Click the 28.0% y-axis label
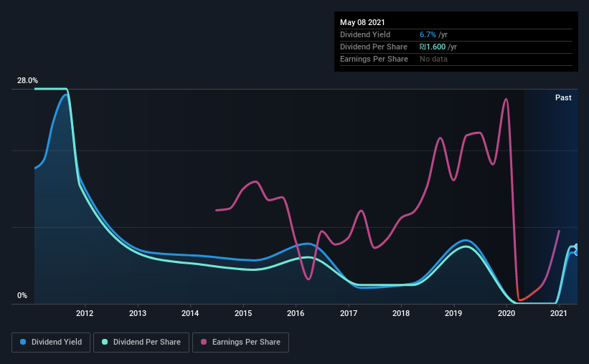This screenshot has width=589, height=364. click(27, 81)
